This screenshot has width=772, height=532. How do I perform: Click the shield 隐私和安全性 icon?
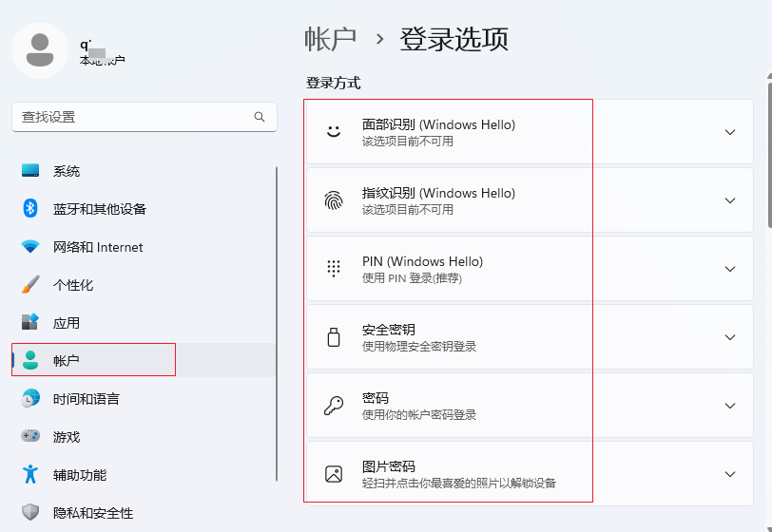[x=30, y=512]
